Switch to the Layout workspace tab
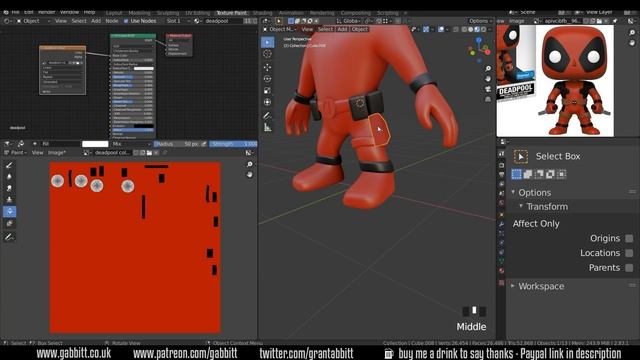 pyautogui.click(x=114, y=13)
